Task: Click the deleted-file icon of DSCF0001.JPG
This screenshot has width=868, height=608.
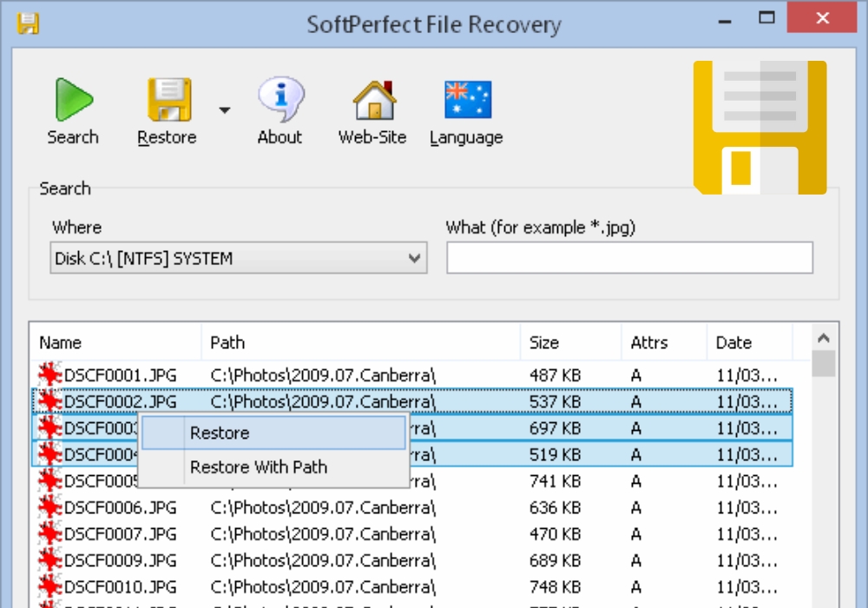Action: (49, 375)
